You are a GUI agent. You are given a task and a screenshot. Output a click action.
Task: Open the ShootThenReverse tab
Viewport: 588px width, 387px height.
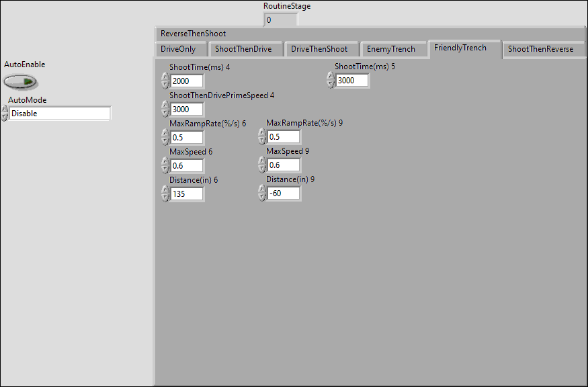click(540, 49)
